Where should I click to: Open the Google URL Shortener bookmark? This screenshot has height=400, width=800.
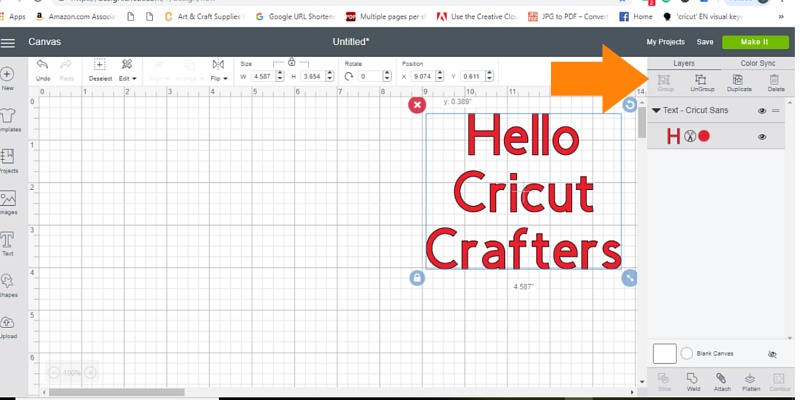point(296,16)
